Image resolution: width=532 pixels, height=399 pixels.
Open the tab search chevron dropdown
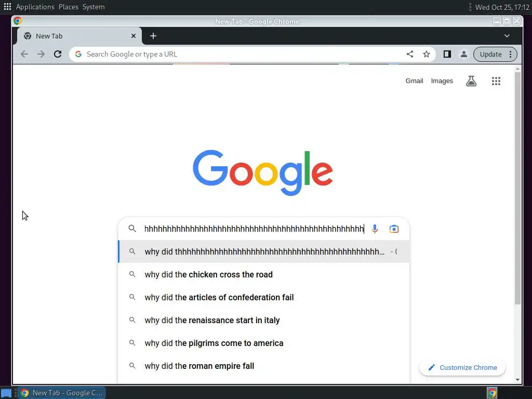[507, 36]
